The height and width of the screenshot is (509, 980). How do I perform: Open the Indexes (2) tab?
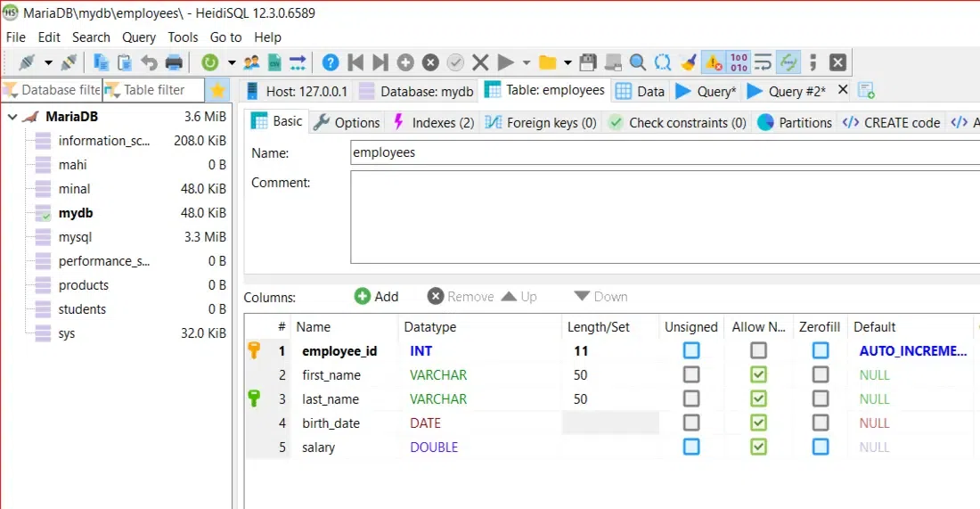pyautogui.click(x=434, y=122)
